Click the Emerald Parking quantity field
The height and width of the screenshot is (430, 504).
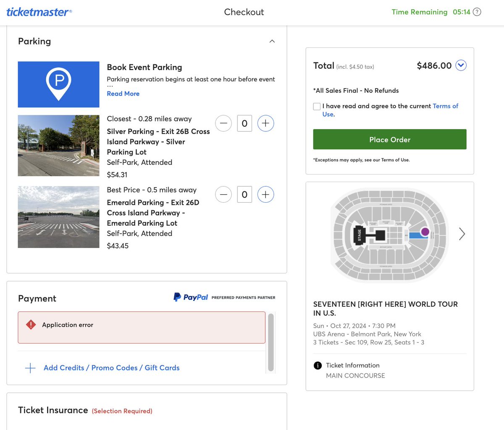[244, 194]
